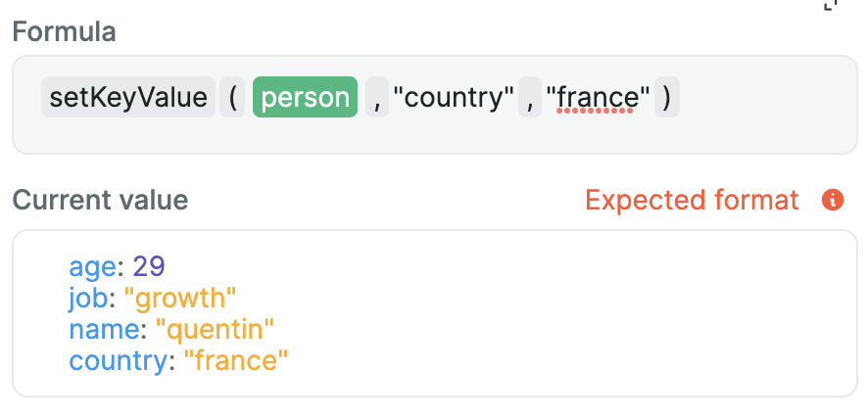868x417 pixels.
Task: Select the green person variable tag
Action: pyautogui.click(x=305, y=98)
